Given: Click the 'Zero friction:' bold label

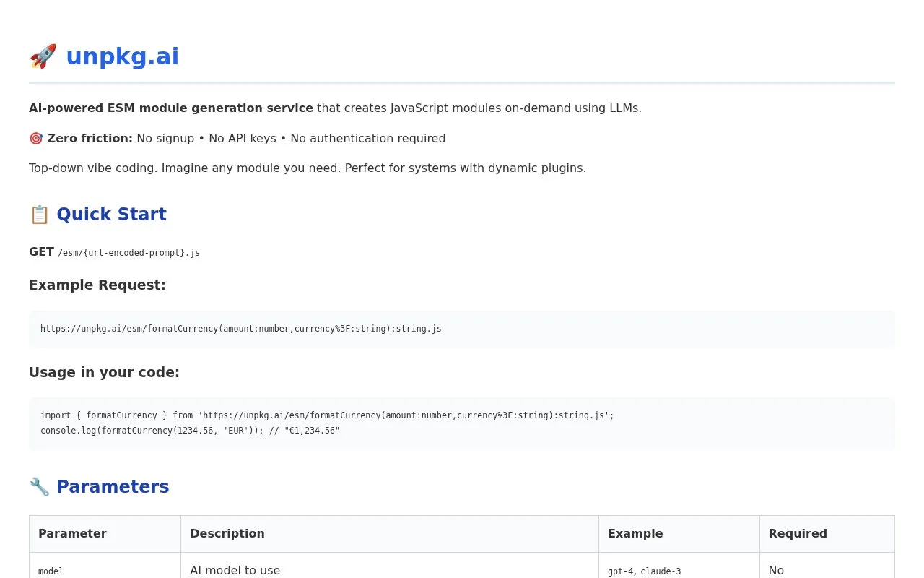Looking at the screenshot, I should (x=90, y=138).
